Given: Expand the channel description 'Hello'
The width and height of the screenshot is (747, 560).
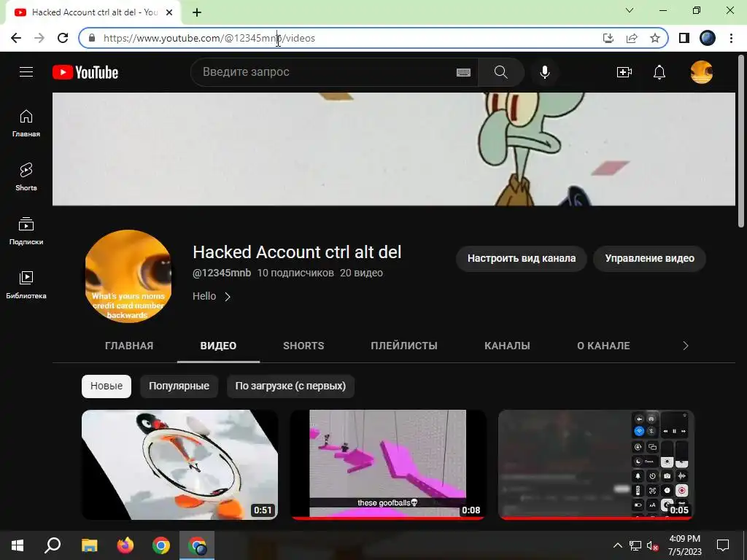Looking at the screenshot, I should click(x=212, y=296).
